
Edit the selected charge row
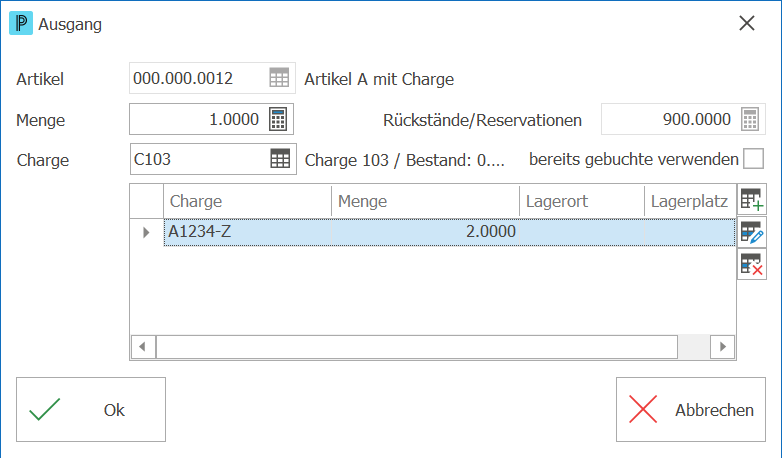(752, 232)
